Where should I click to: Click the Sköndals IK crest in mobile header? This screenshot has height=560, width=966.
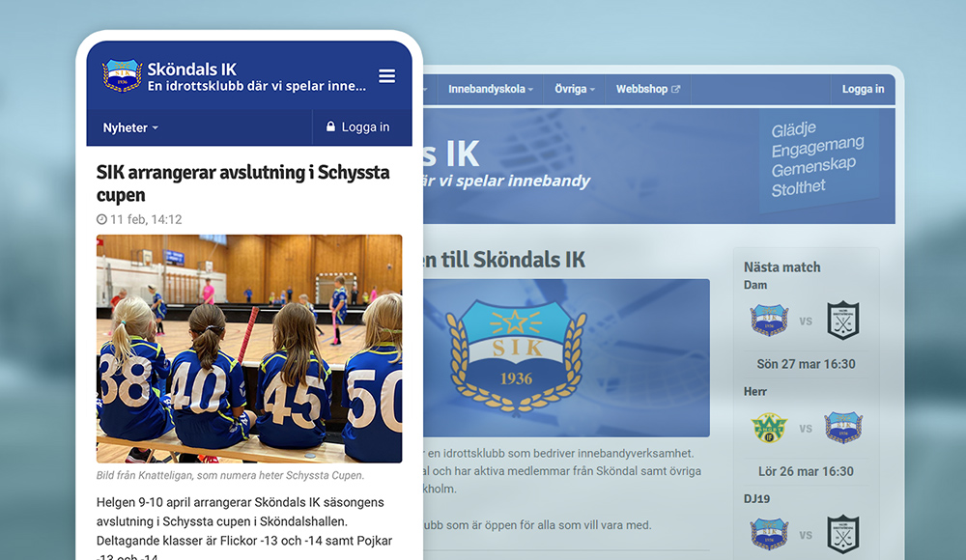pyautogui.click(x=123, y=76)
